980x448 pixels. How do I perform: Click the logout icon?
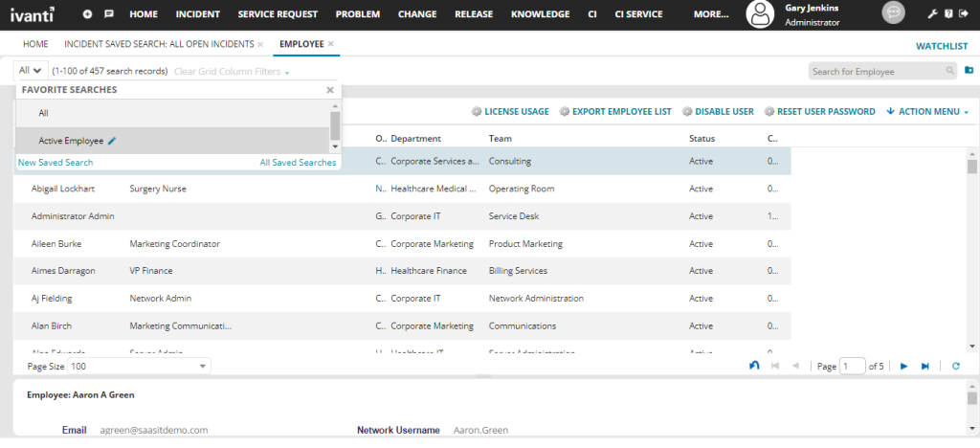963,13
